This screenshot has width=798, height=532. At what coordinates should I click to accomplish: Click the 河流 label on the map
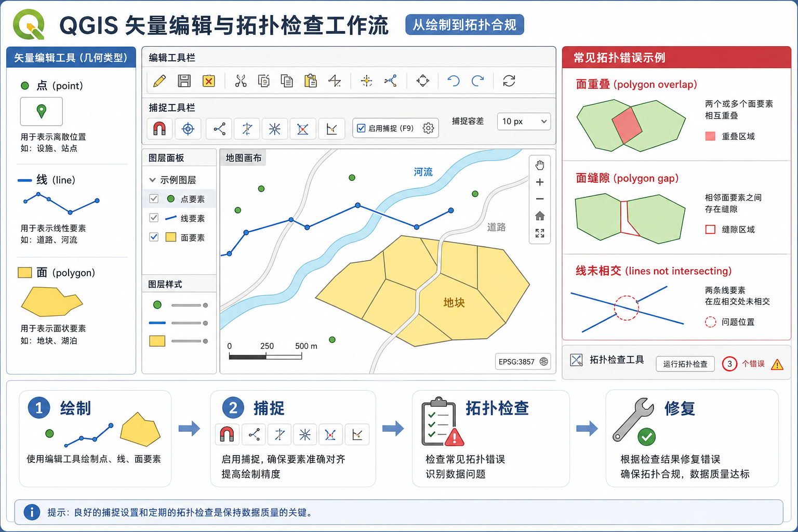pos(423,172)
